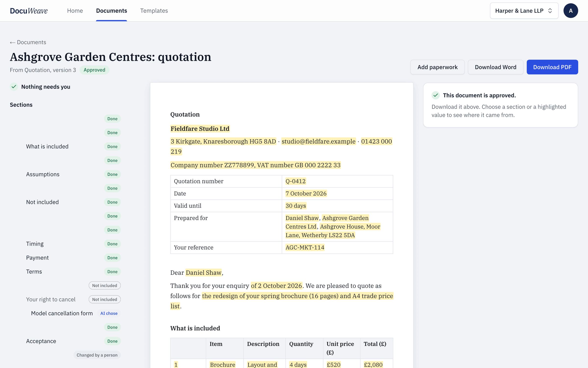Go to the Home tab
The image size is (588, 368).
tap(75, 11)
